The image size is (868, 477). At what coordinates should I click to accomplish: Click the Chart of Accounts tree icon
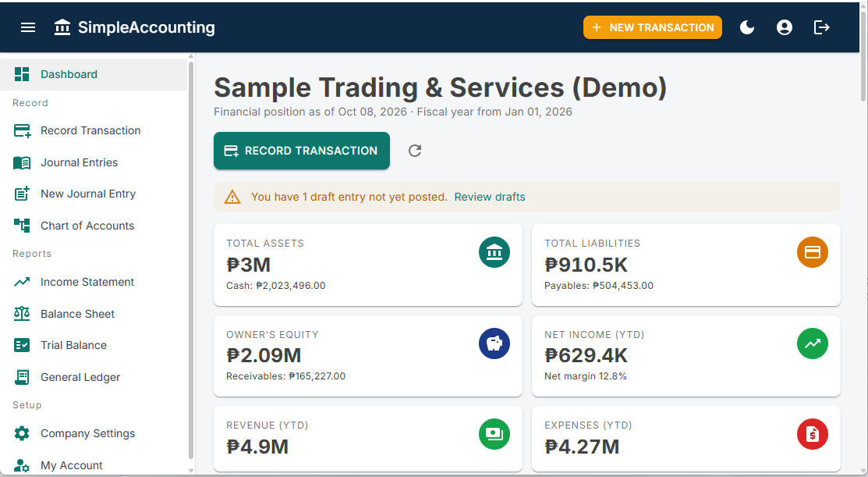22,225
